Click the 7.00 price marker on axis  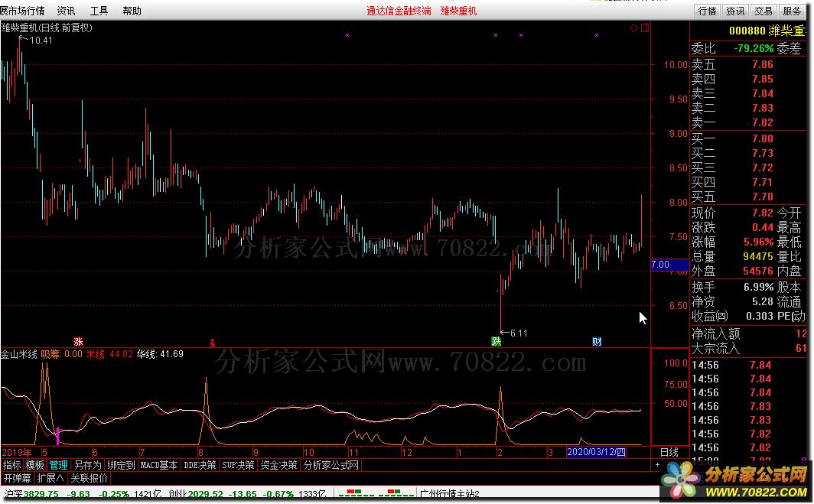pyautogui.click(x=669, y=265)
